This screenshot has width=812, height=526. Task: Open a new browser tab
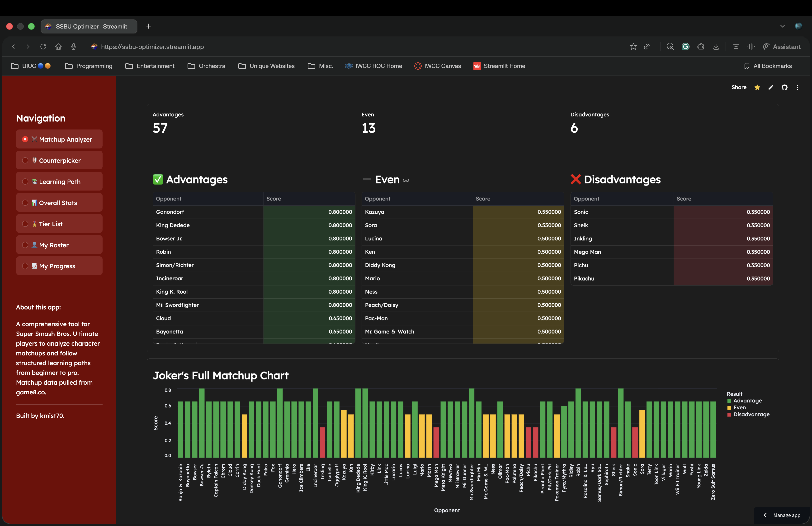pyautogui.click(x=149, y=26)
